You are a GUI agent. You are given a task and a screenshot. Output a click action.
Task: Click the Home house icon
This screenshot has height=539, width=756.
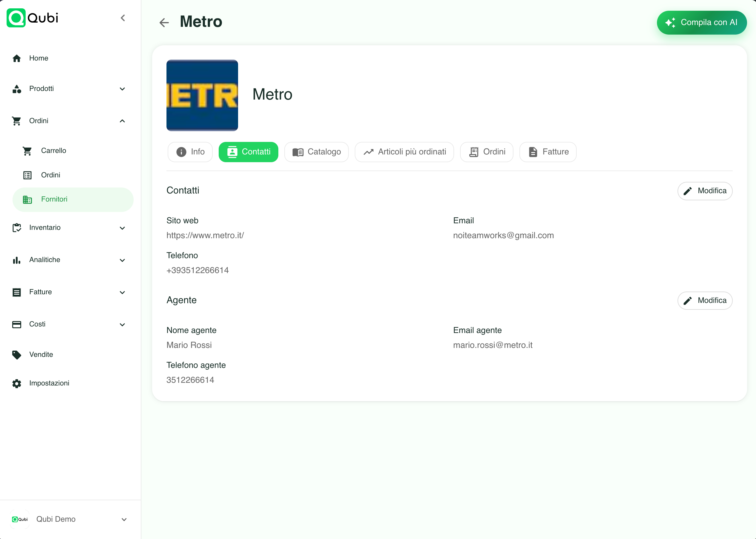coord(17,58)
